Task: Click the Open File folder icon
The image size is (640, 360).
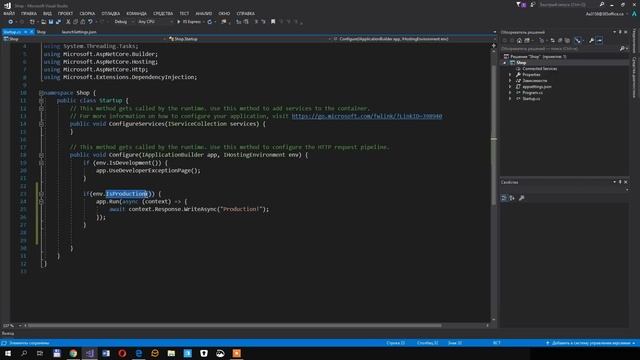Action: [x=43, y=22]
